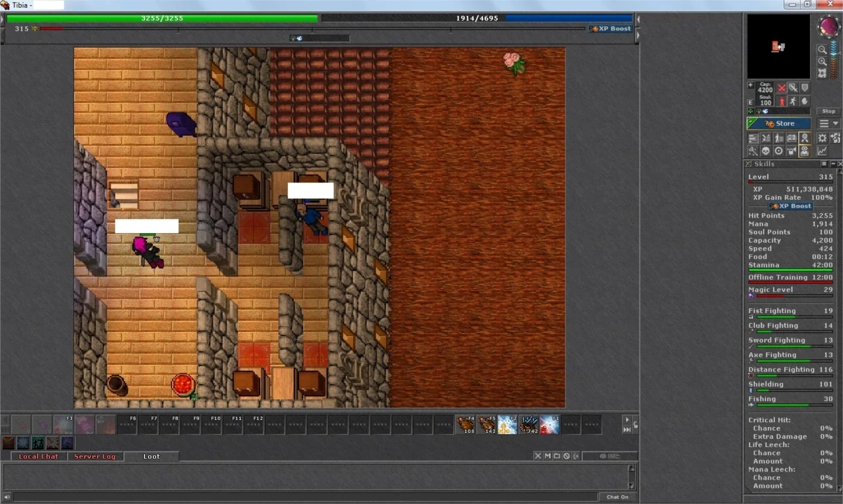Image resolution: width=843 pixels, height=504 pixels.
Task: Click chat scrollbar down arrow
Action: coord(632,485)
